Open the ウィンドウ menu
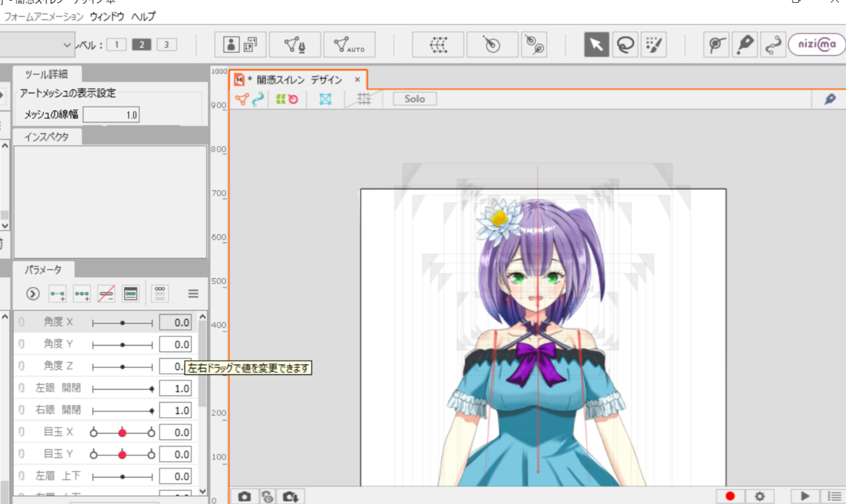846x504 pixels. 107,16
